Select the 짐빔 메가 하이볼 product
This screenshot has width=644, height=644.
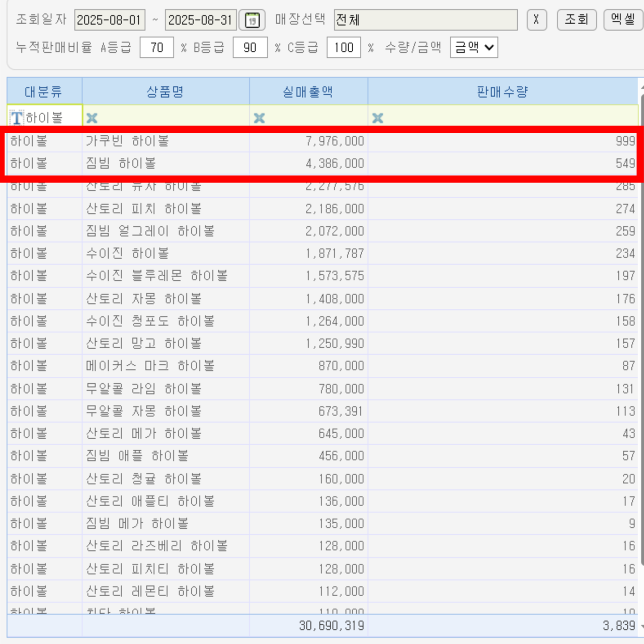pos(137,524)
